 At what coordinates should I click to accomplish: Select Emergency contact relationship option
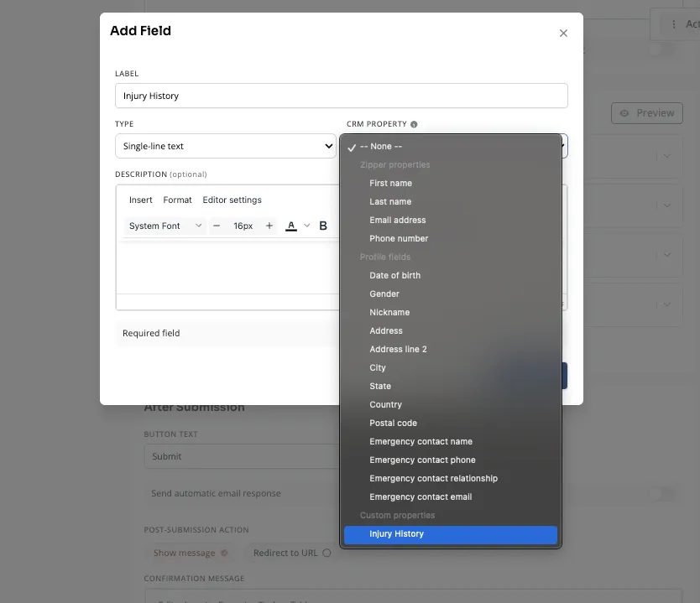pyautogui.click(x=451, y=478)
